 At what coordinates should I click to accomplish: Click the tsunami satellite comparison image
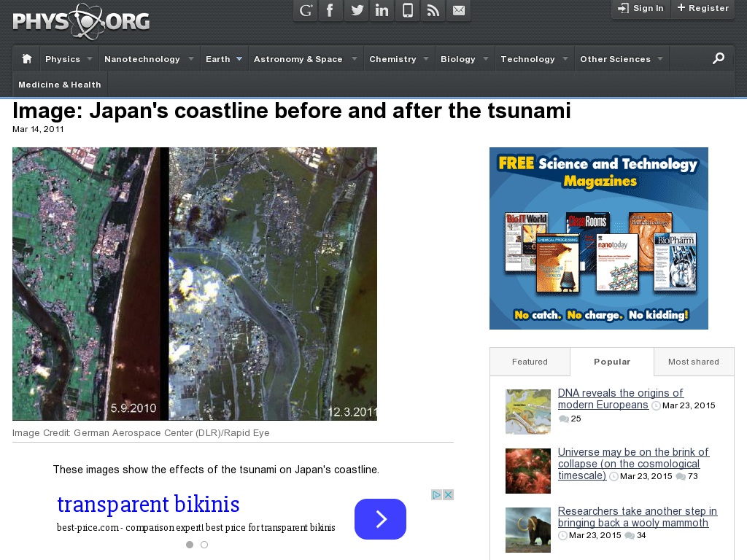coord(194,284)
